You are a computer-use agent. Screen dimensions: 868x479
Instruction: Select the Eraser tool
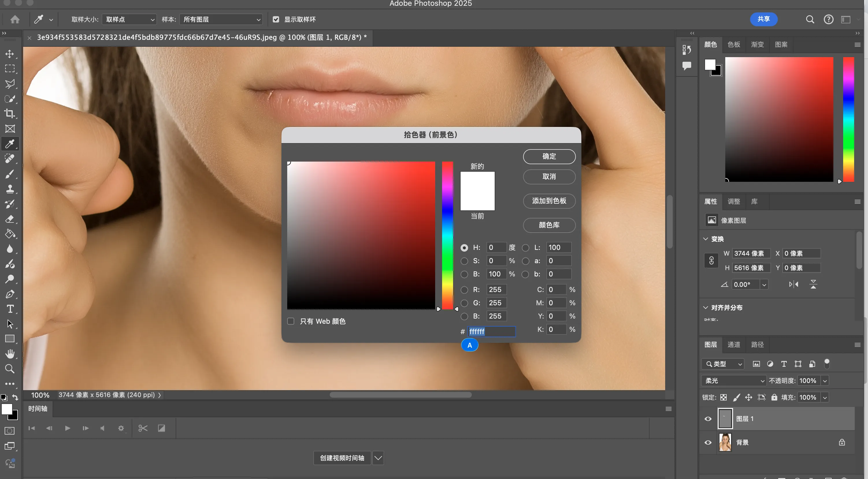(10, 219)
